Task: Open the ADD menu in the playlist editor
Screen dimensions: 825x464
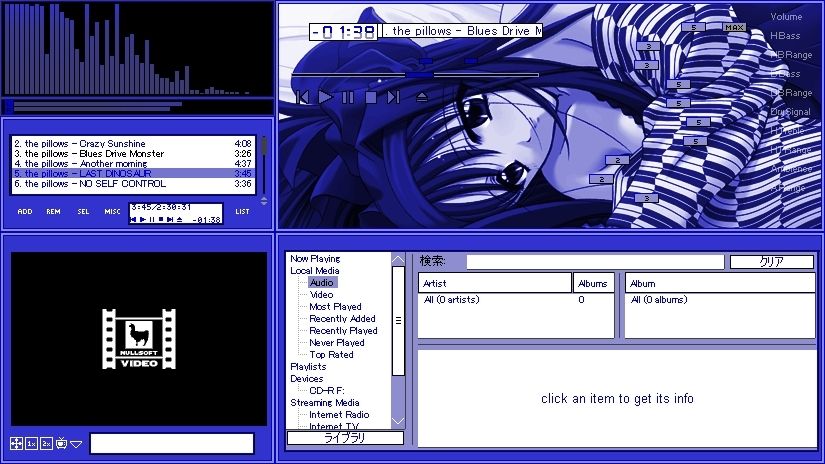Action: [x=25, y=211]
